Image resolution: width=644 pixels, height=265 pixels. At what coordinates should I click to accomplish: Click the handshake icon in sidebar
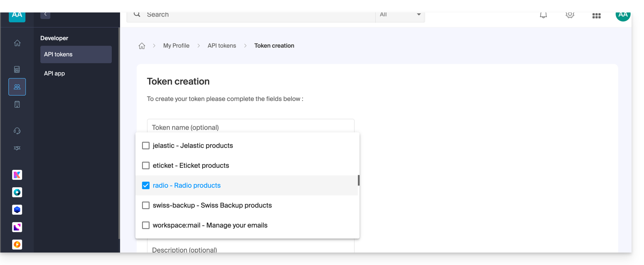(17, 148)
